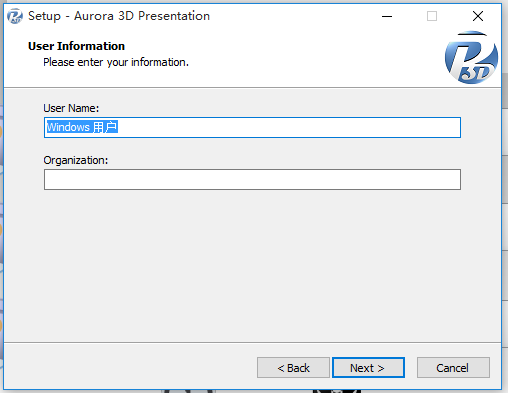Click the User Name label

click(71, 108)
